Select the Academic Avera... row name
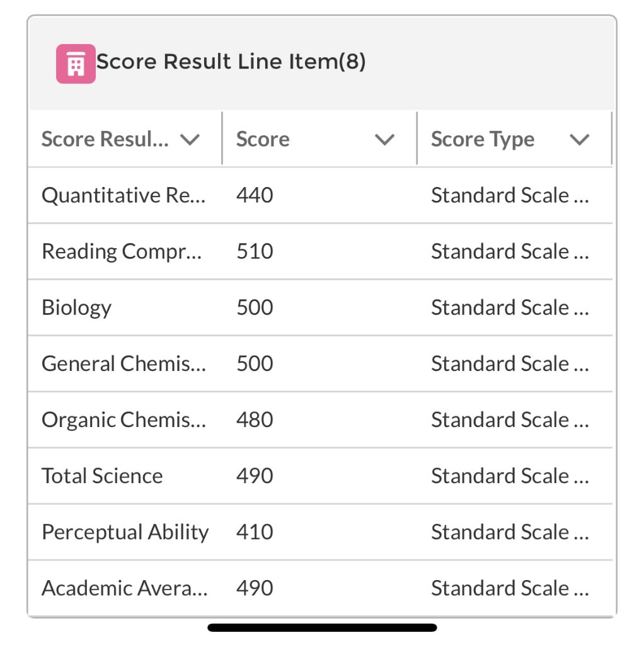 pyautogui.click(x=125, y=588)
